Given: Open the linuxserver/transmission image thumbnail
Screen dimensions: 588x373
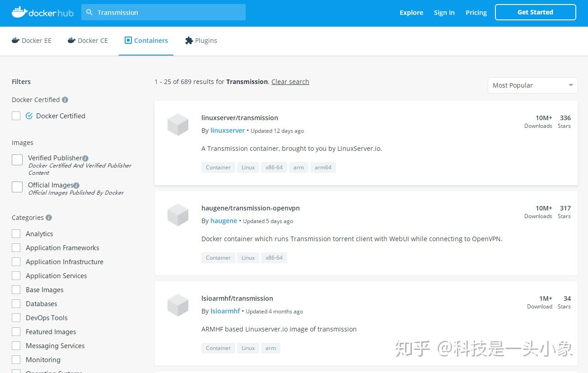Looking at the screenshot, I should (177, 125).
